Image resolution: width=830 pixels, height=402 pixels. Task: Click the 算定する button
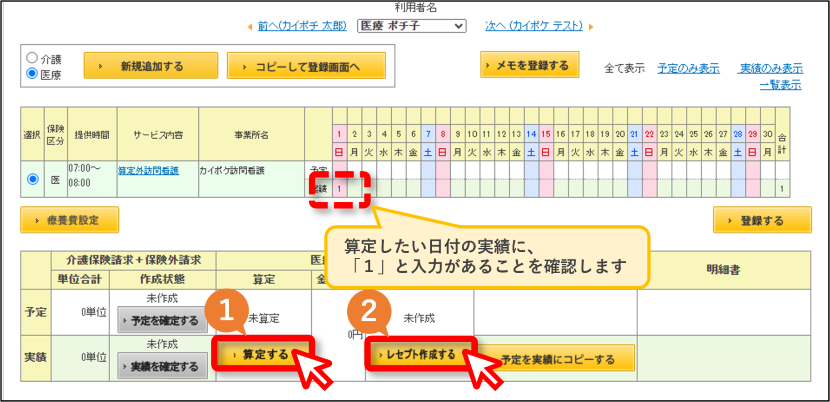click(263, 355)
